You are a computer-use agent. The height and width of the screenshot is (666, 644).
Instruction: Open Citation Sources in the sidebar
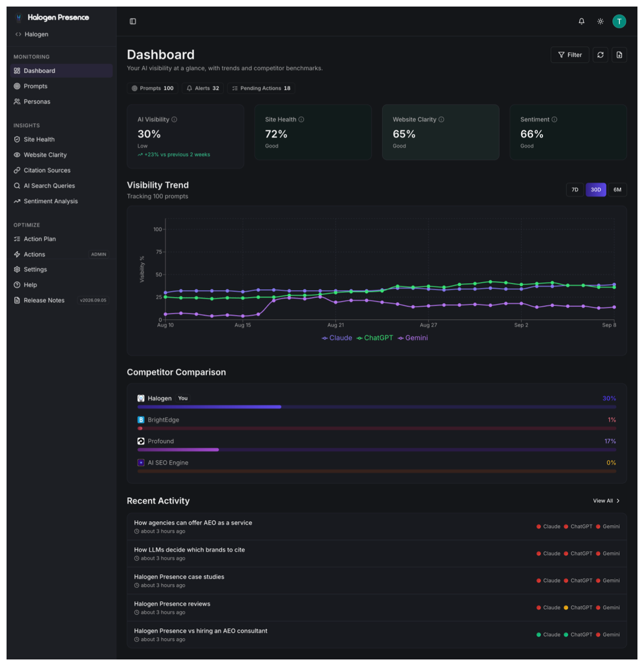pos(61,170)
